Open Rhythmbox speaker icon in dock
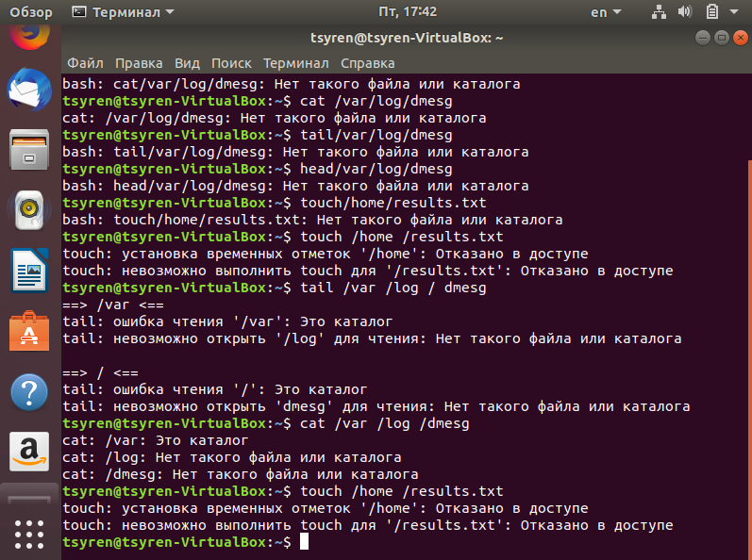This screenshot has width=752, height=560. [x=29, y=210]
